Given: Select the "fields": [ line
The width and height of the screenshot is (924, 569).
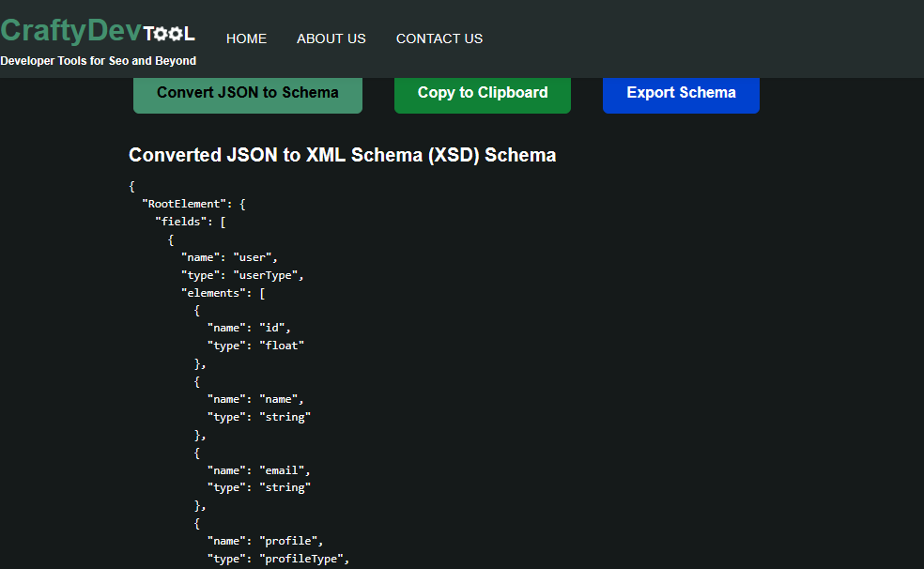Looking at the screenshot, I should tap(191, 222).
